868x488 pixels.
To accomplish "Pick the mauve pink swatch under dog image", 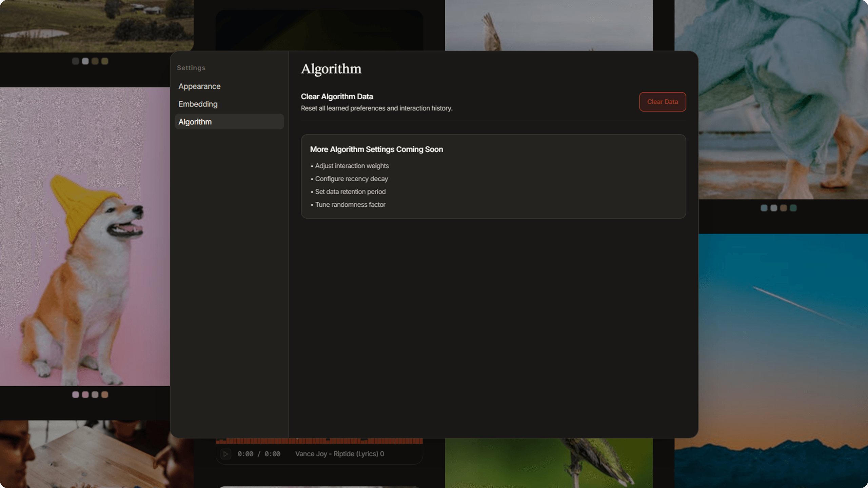I will [x=85, y=394].
